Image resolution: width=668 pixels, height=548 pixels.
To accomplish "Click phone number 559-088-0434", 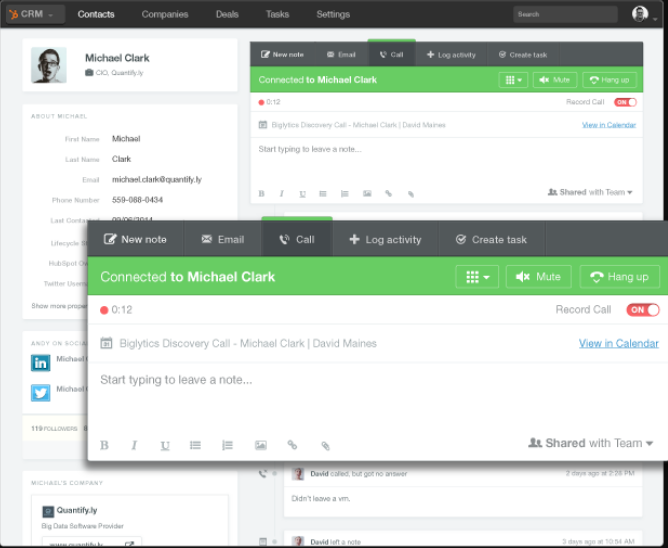I will (x=137, y=200).
